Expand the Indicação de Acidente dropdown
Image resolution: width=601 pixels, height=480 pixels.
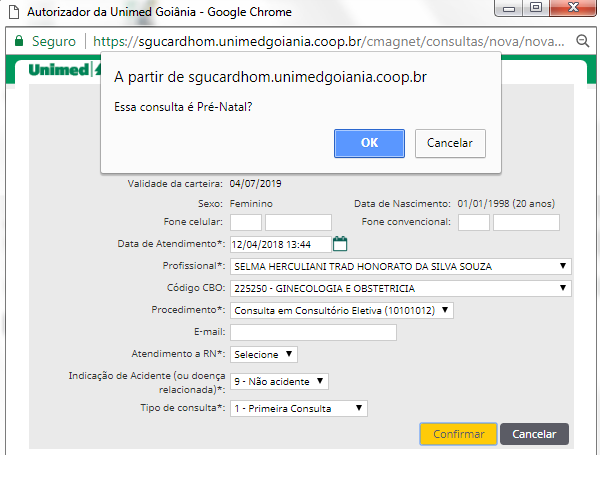279,381
